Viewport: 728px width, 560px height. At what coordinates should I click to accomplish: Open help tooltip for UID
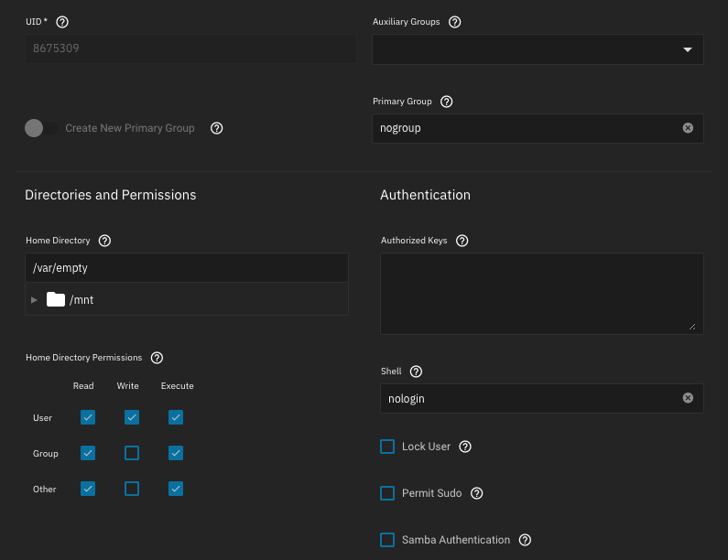[x=62, y=22]
